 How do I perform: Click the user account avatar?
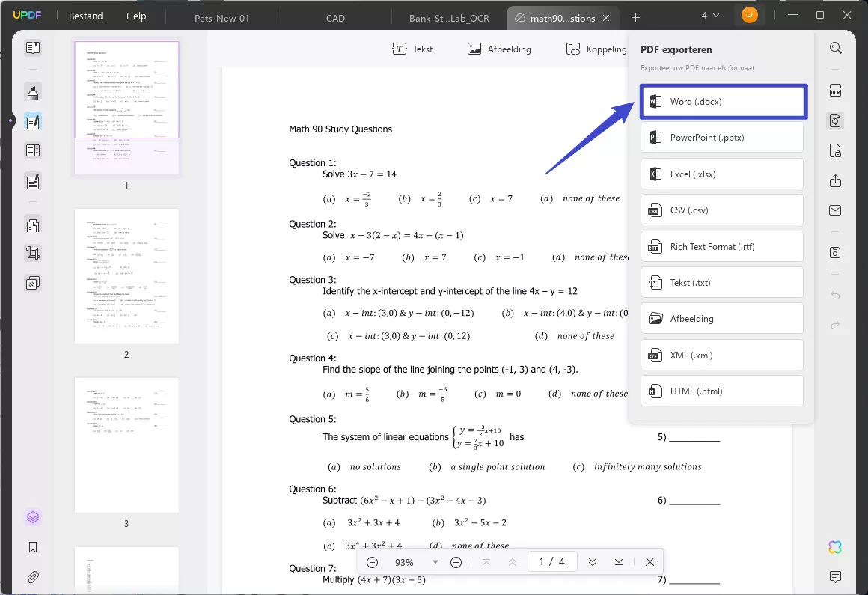tap(749, 16)
